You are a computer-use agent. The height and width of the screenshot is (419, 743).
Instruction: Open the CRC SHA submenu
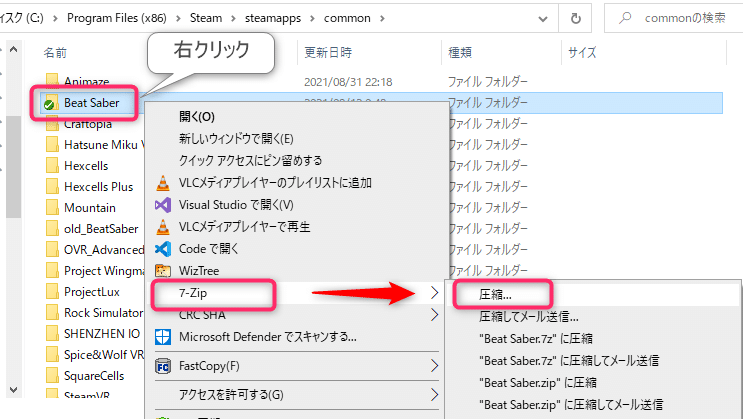(x=202, y=315)
